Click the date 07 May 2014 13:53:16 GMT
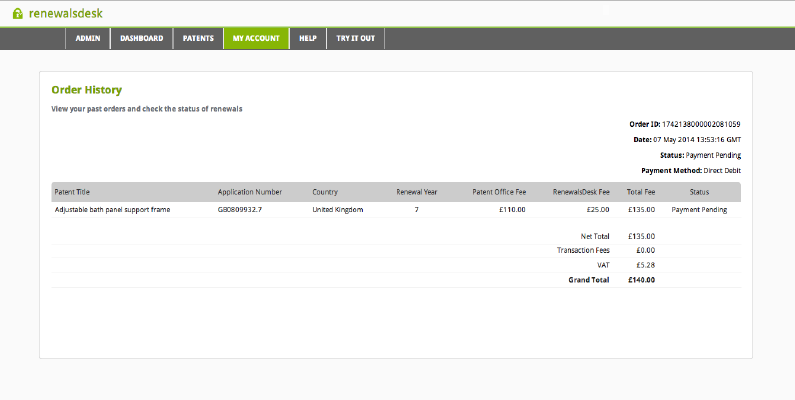The image size is (795, 400). point(697,139)
